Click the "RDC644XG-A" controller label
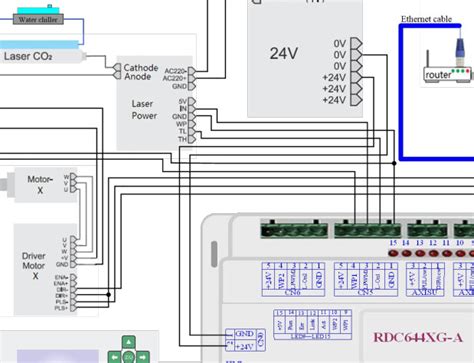 click(418, 337)
